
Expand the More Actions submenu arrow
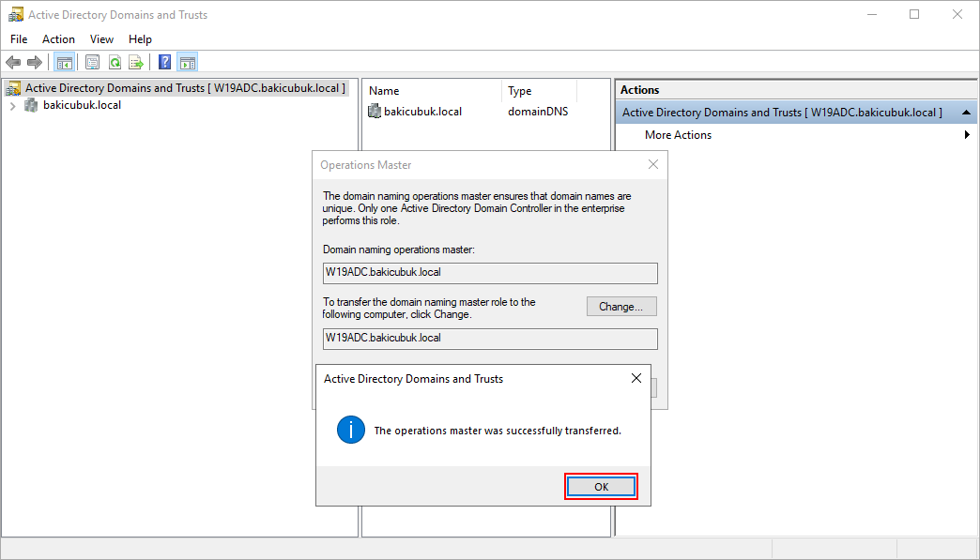(x=967, y=135)
